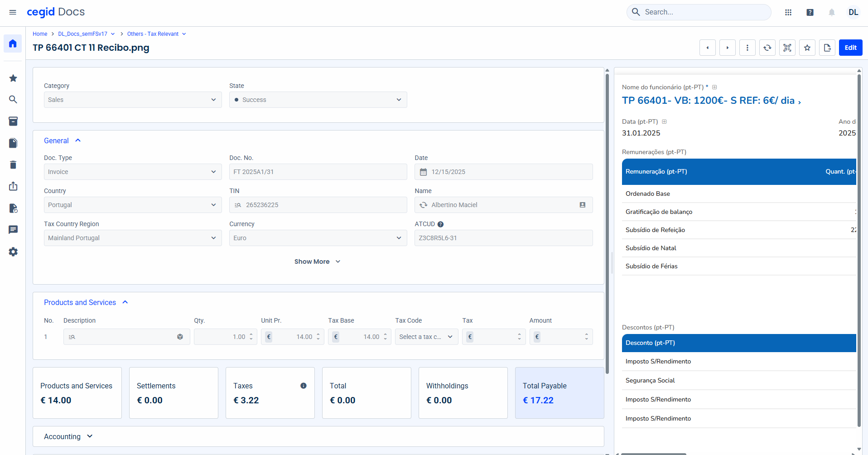Open the Home breadcrumb link
Image resolution: width=868 pixels, height=455 pixels.
click(x=40, y=34)
